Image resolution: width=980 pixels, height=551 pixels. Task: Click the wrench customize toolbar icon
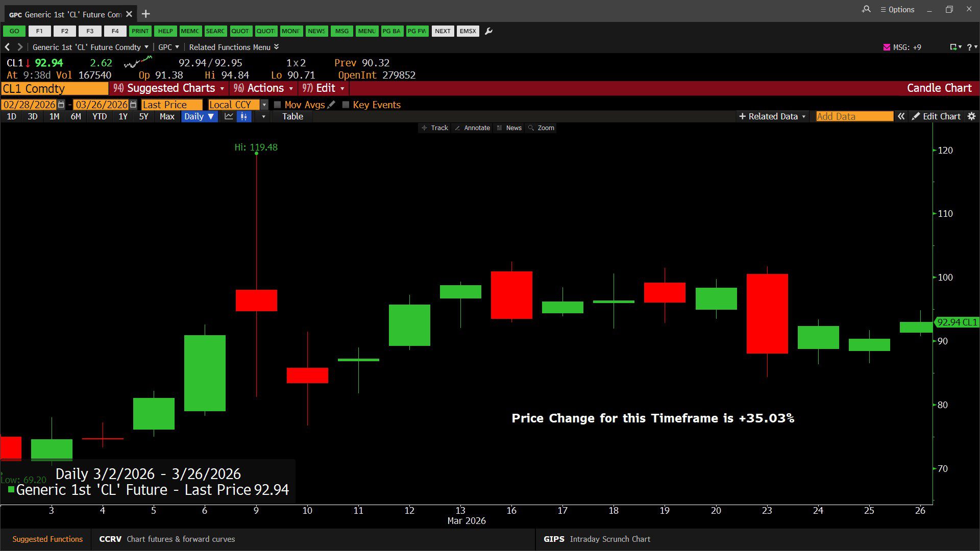(x=488, y=31)
